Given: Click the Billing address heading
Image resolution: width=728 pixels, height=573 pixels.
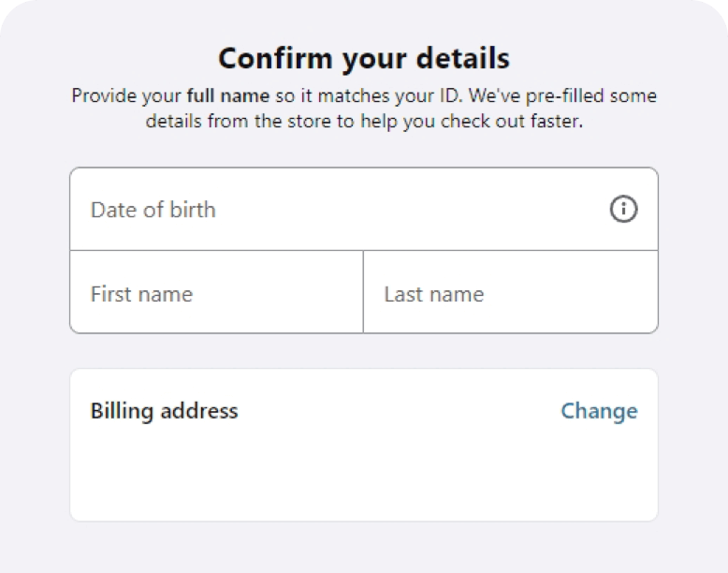Looking at the screenshot, I should click(x=165, y=411).
